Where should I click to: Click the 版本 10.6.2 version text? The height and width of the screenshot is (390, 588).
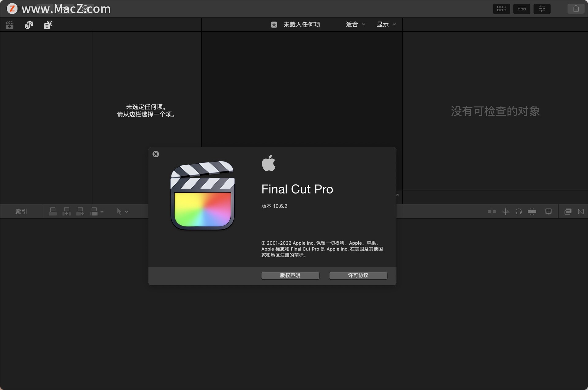[274, 206]
